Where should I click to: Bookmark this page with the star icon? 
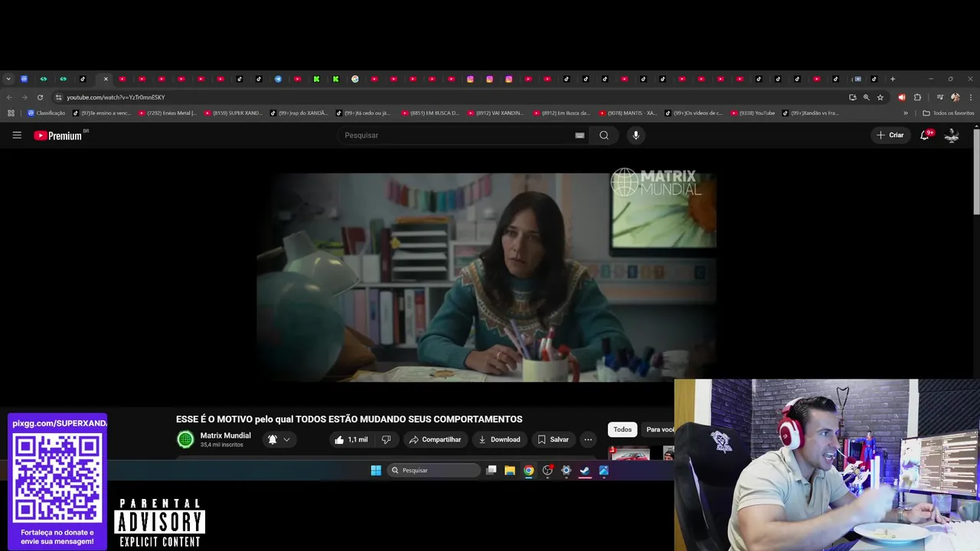tap(880, 98)
